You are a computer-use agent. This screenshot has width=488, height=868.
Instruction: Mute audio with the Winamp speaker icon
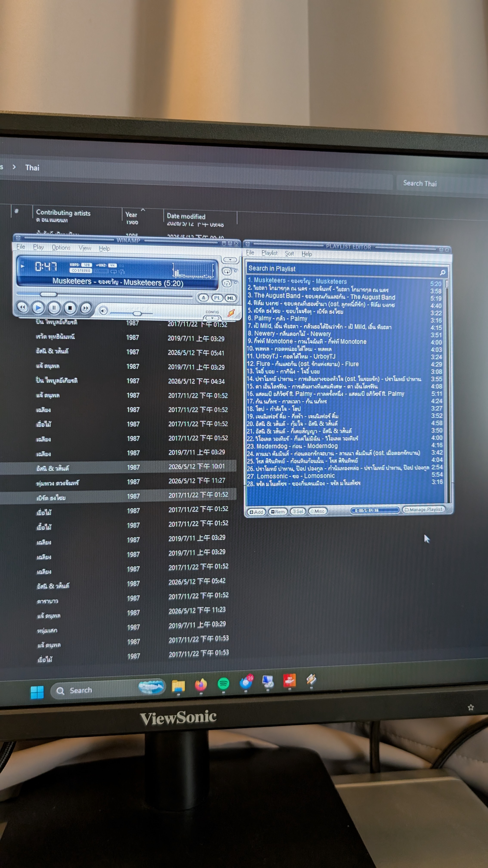104,311
